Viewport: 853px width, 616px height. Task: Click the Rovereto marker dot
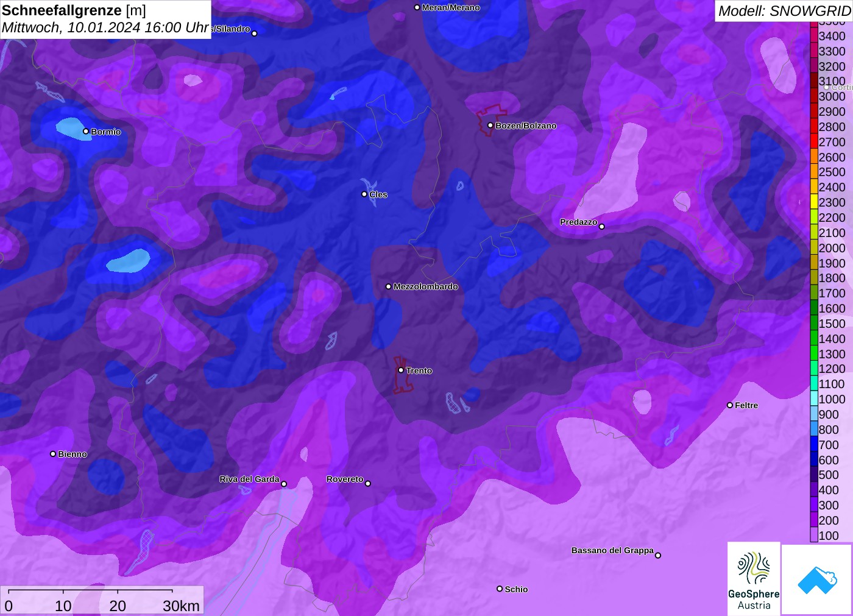pos(368,483)
